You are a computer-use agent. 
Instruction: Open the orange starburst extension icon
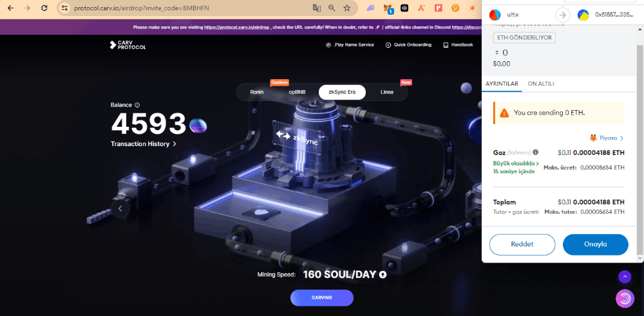click(x=472, y=8)
